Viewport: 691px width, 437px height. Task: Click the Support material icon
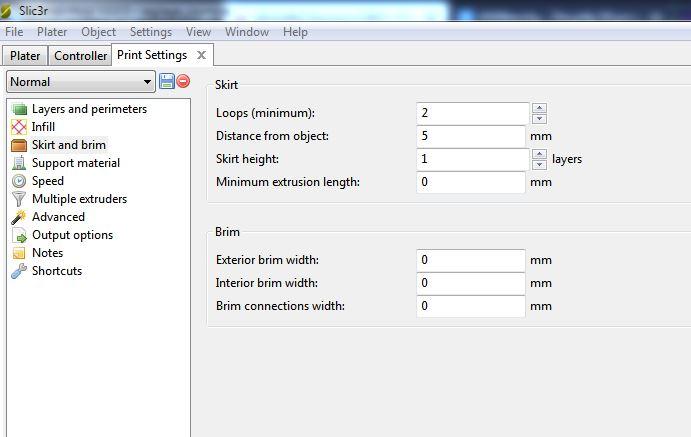point(18,163)
